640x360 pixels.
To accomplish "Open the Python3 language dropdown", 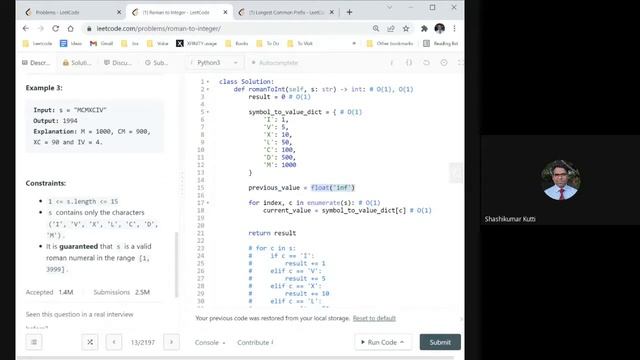I will [214, 62].
